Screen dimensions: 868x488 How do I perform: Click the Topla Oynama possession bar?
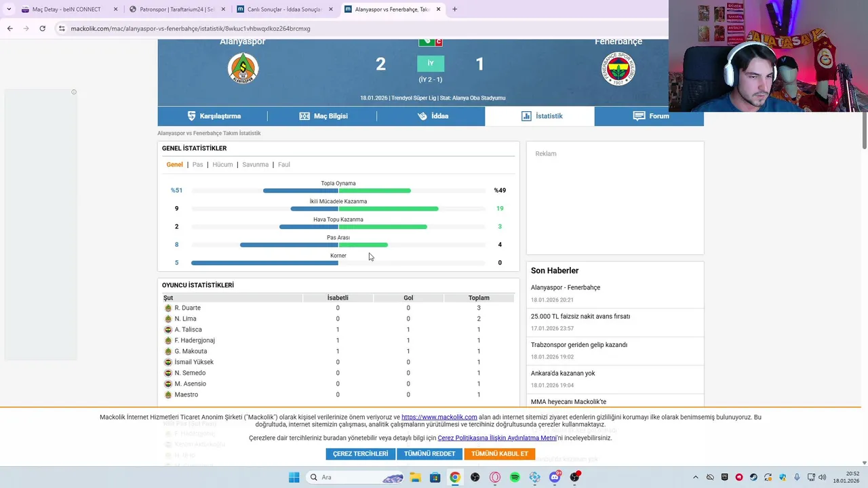click(x=338, y=190)
